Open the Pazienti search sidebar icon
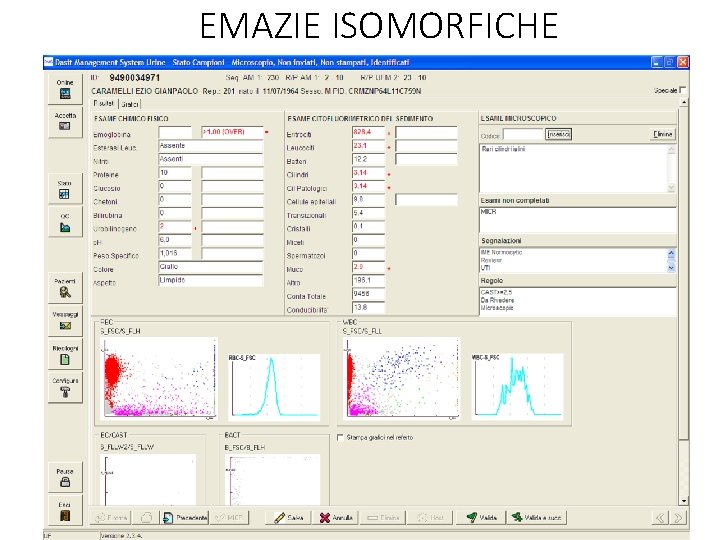This screenshot has width=720, height=540. (65, 288)
